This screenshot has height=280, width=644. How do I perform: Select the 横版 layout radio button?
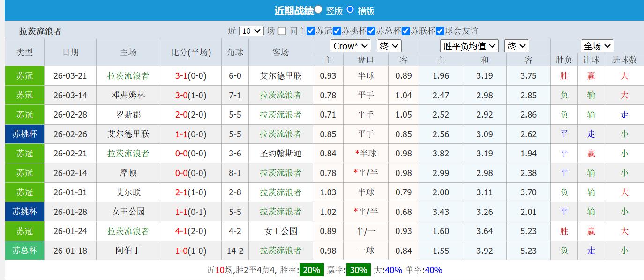(x=351, y=10)
